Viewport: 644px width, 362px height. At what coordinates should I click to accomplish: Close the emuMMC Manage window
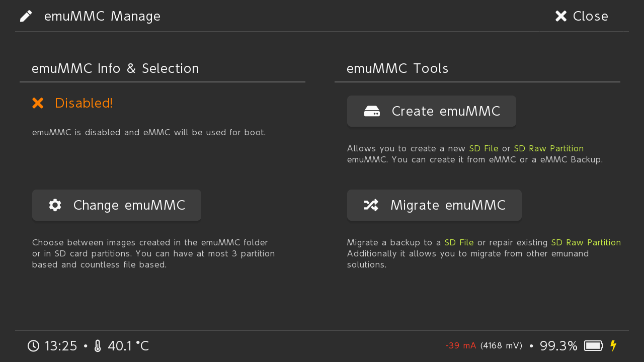pos(582,16)
